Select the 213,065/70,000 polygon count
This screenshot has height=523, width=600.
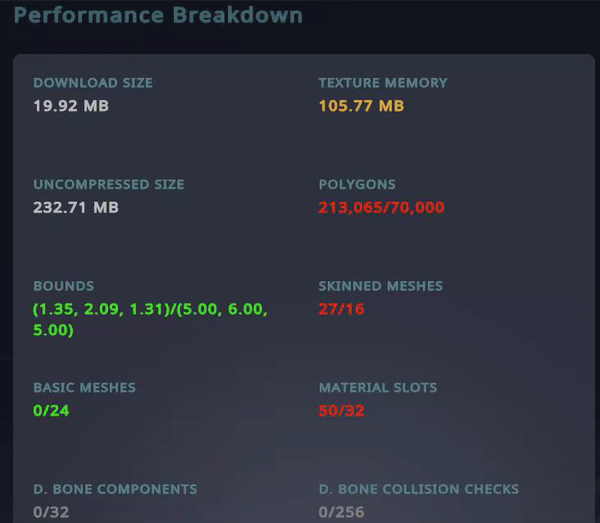pyautogui.click(x=381, y=208)
